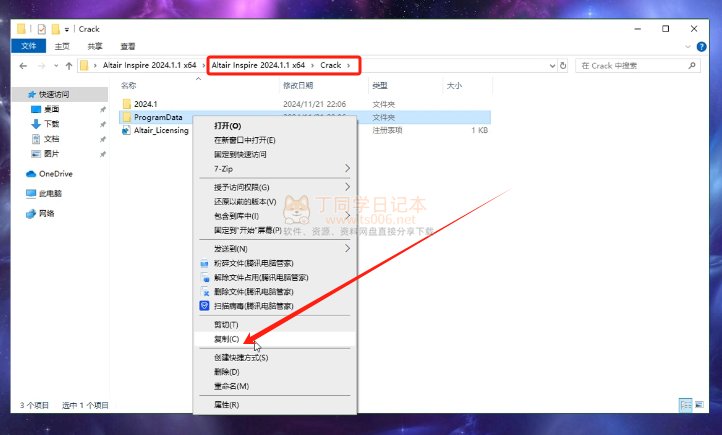
Task: Expand 授予访问权限(G) submenu
Action: click(x=275, y=187)
